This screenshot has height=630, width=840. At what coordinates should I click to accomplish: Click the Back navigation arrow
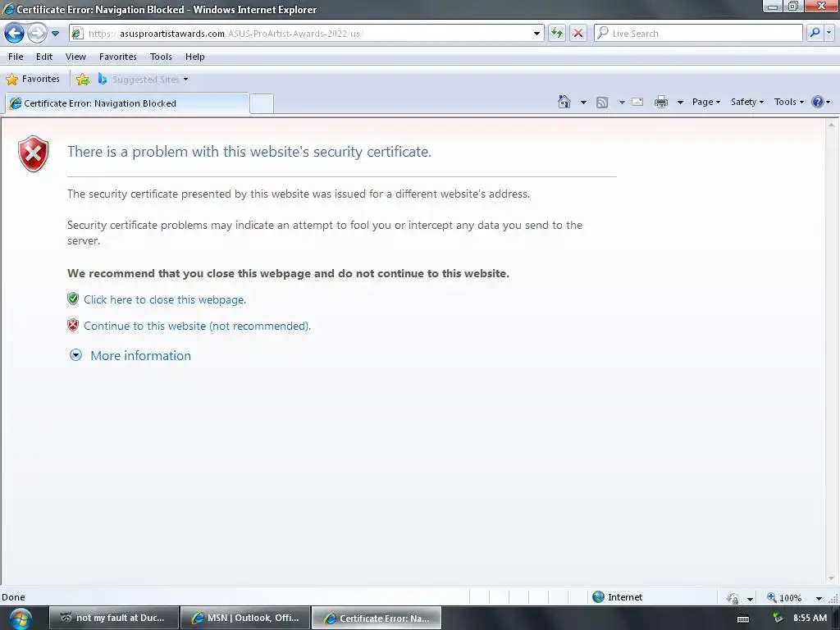point(15,33)
